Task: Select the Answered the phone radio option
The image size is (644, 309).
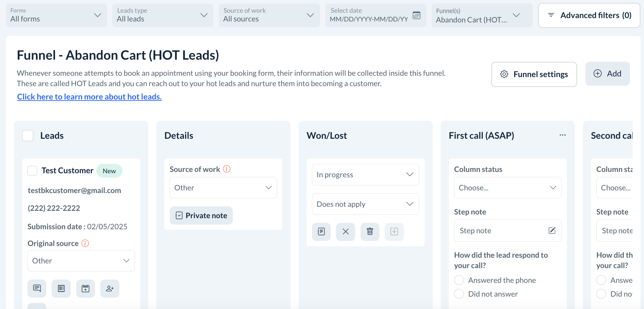Action: pos(459,280)
